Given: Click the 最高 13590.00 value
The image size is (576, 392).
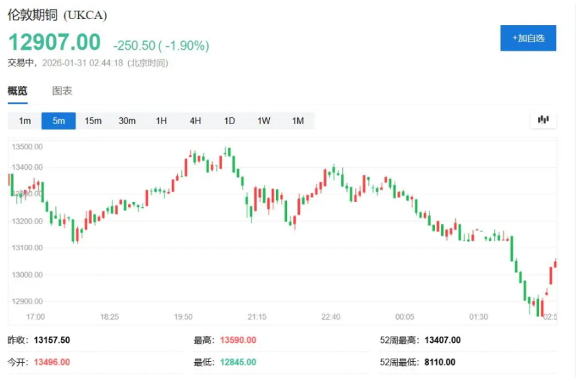Looking at the screenshot, I should [237, 340].
